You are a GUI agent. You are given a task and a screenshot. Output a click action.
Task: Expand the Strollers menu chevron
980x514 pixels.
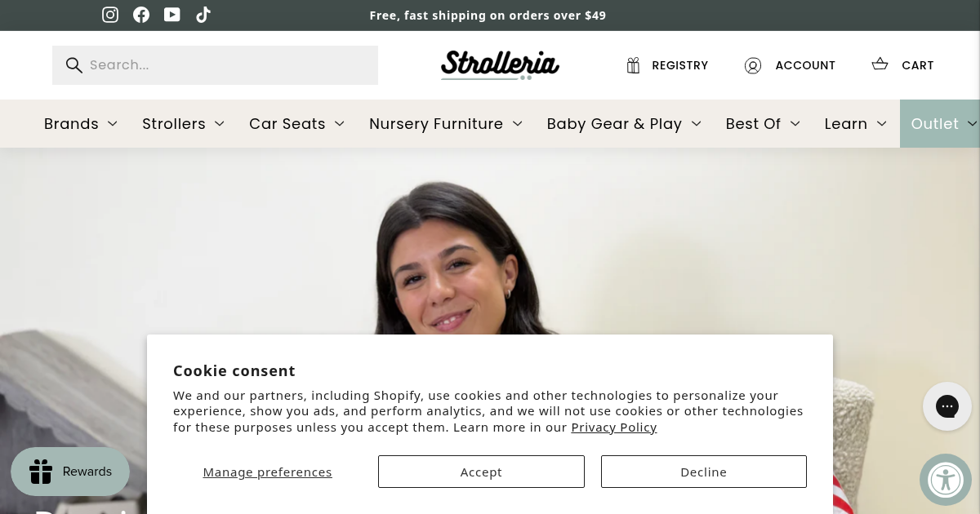click(219, 124)
